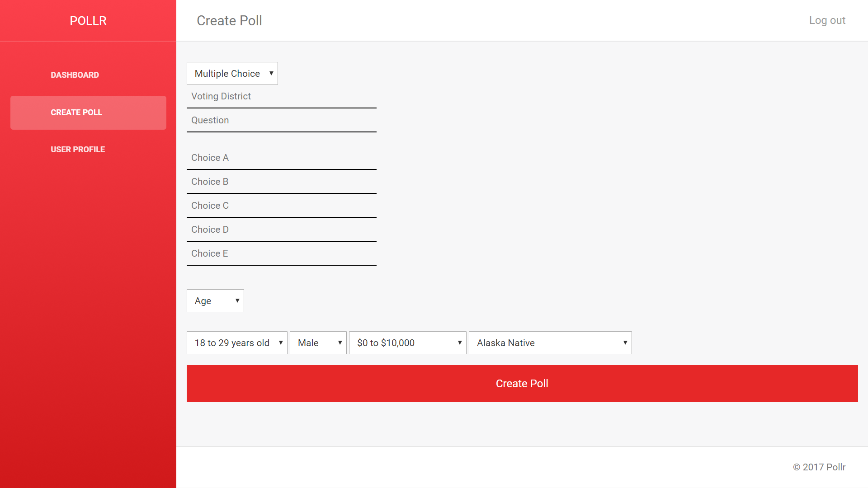This screenshot has height=488, width=868.
Task: Focus the Choice A text field
Action: (x=281, y=158)
